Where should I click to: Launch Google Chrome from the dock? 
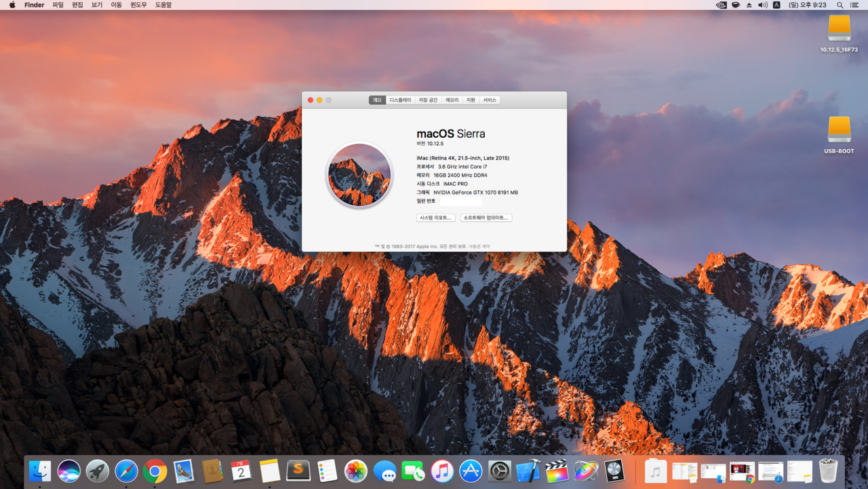click(155, 471)
